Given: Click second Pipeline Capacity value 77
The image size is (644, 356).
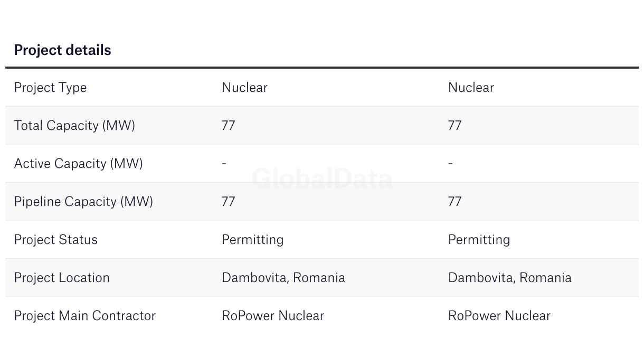Looking at the screenshot, I should point(455,201).
